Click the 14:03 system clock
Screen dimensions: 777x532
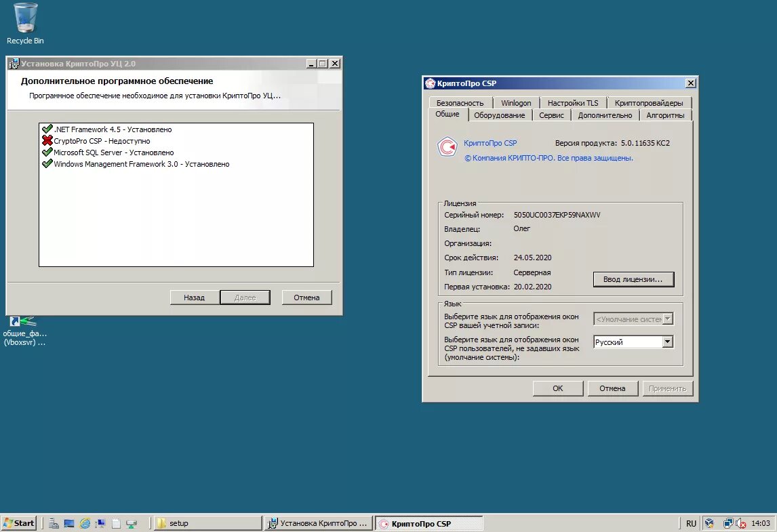pos(761,523)
